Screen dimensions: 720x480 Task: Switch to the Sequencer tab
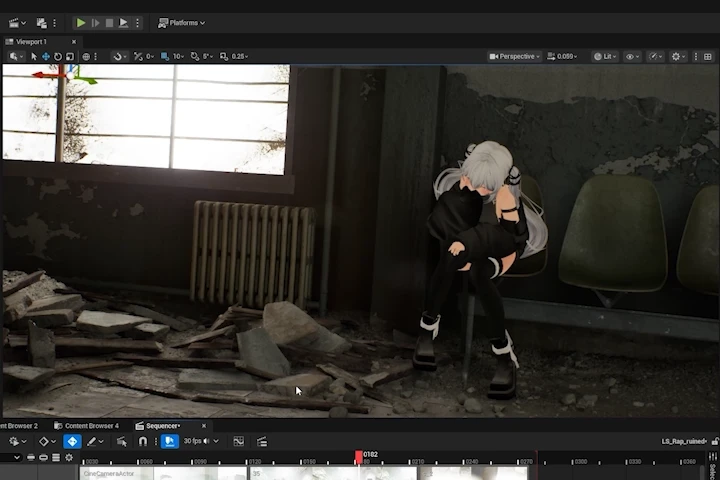(x=163, y=426)
